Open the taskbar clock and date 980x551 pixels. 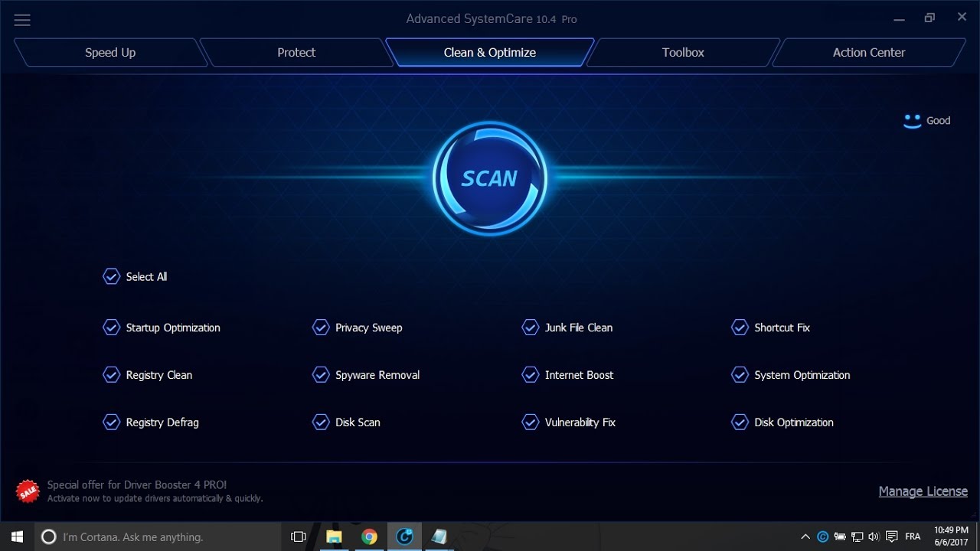(951, 536)
